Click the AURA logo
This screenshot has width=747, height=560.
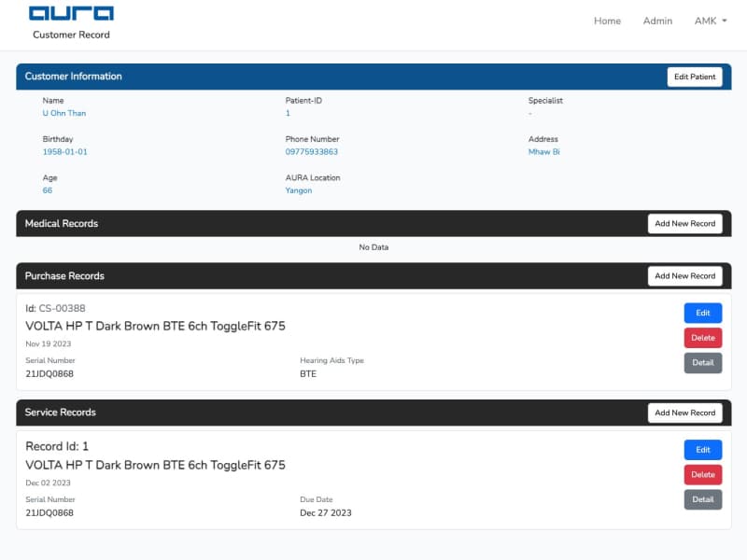click(x=71, y=14)
